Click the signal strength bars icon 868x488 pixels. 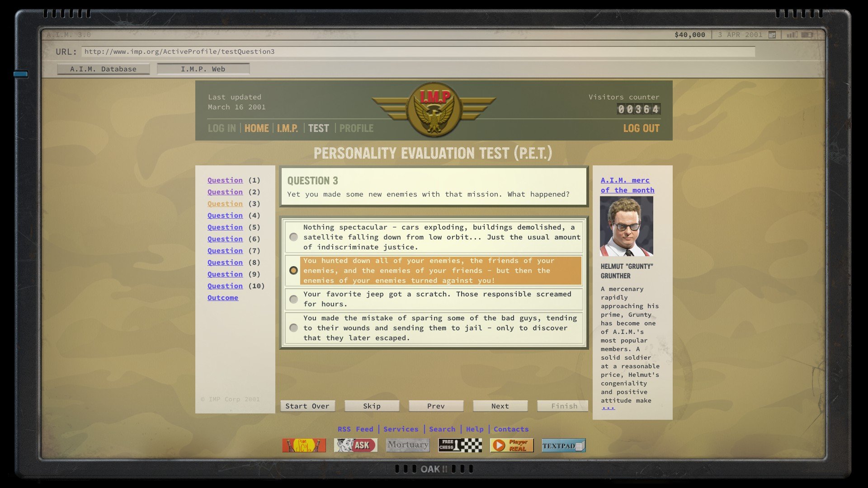[792, 35]
